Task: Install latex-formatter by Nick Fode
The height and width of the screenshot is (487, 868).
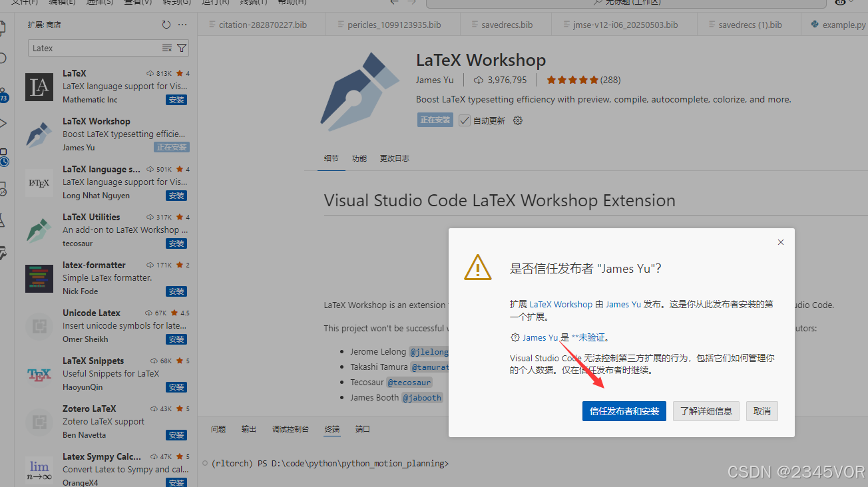Action: (176, 291)
